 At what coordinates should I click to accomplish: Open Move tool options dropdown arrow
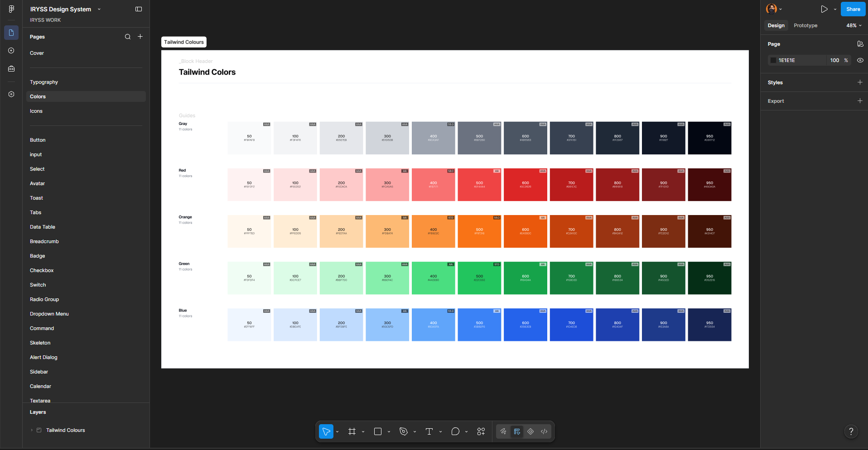pos(338,432)
